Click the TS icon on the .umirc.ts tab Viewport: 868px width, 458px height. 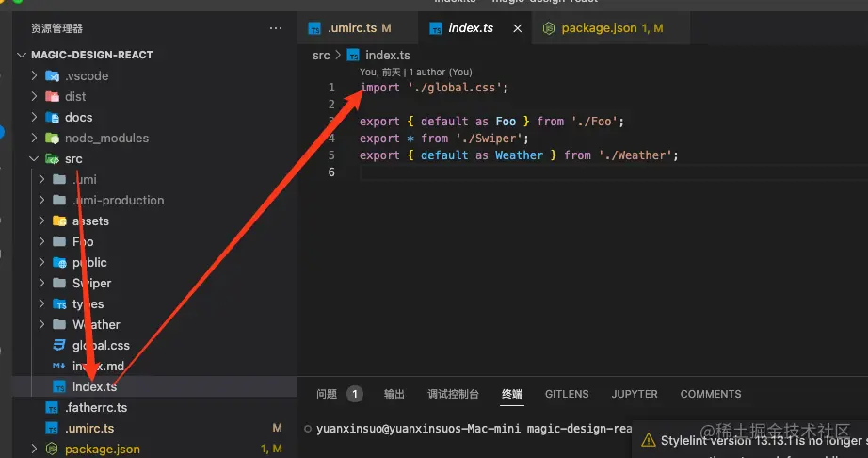pos(314,28)
